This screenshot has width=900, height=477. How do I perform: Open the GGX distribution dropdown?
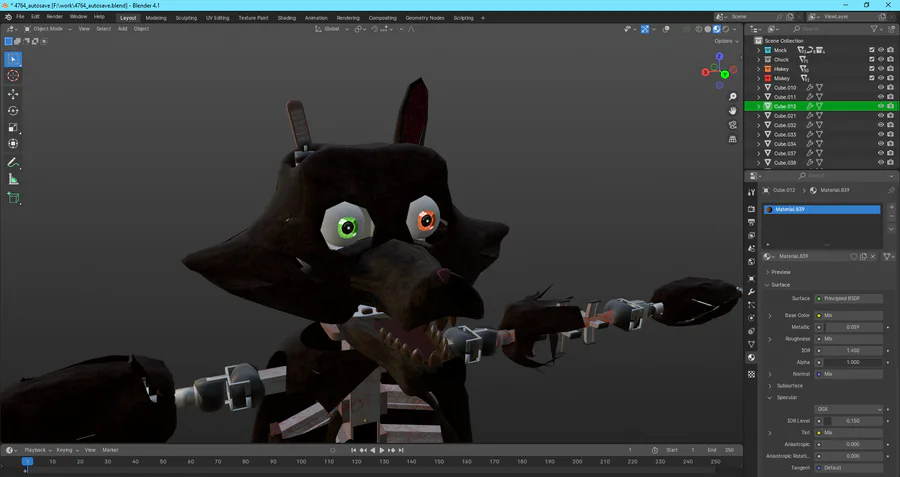click(x=849, y=409)
